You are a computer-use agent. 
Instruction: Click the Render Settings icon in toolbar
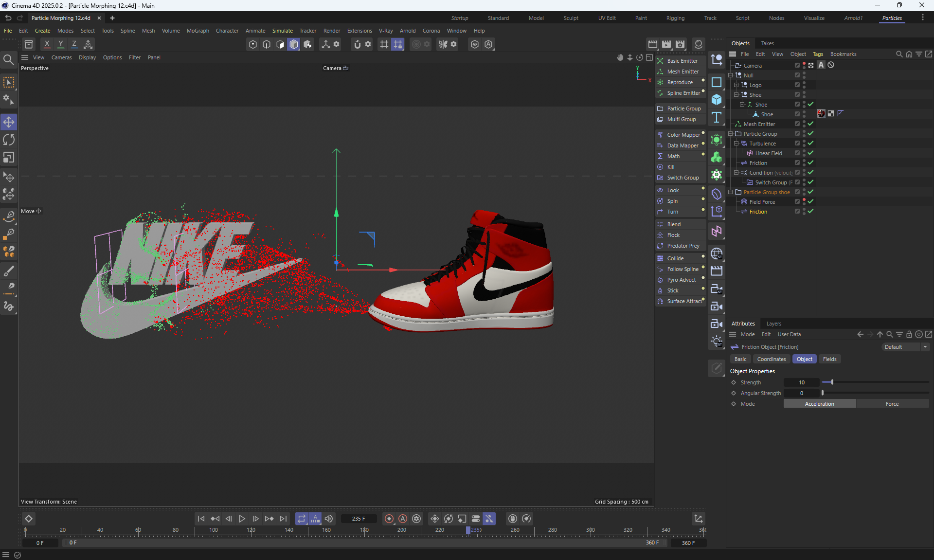pyautogui.click(x=680, y=44)
